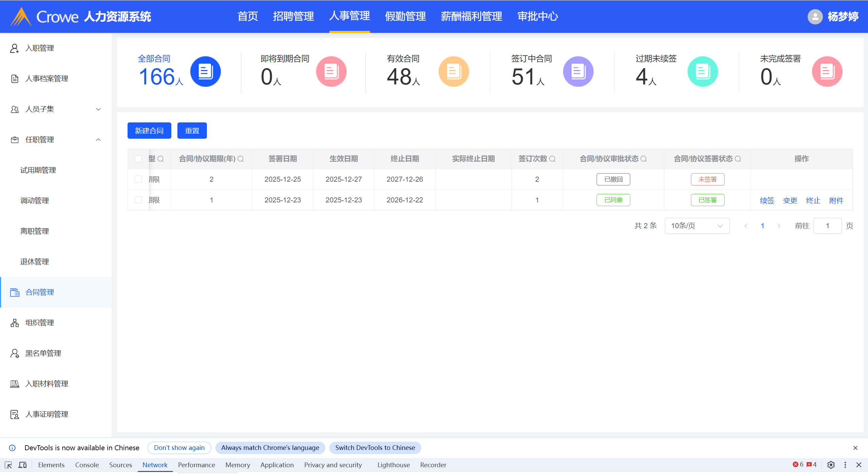Toggle the select-all header checkbox
This screenshot has width=868, height=474.
point(138,159)
